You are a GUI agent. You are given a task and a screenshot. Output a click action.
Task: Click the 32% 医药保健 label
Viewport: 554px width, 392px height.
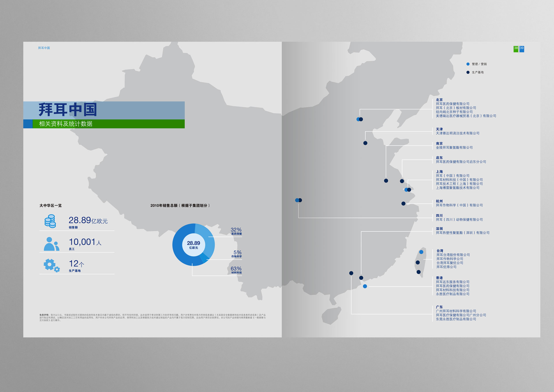click(236, 231)
